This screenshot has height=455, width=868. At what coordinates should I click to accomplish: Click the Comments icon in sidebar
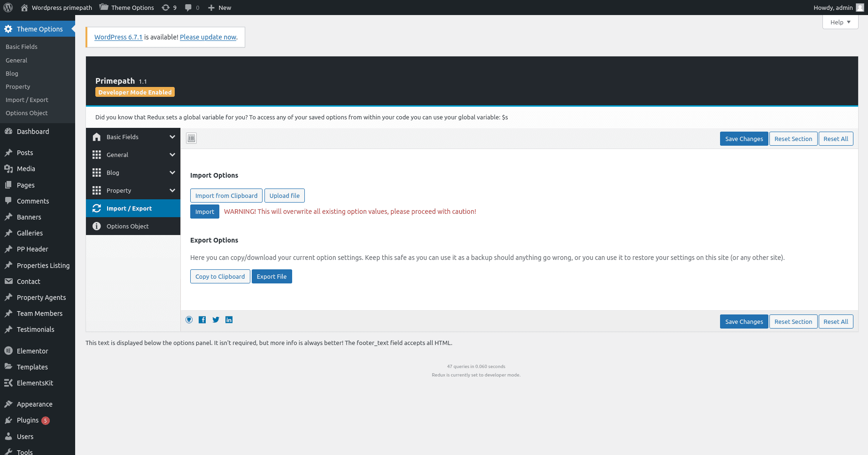tap(8, 201)
